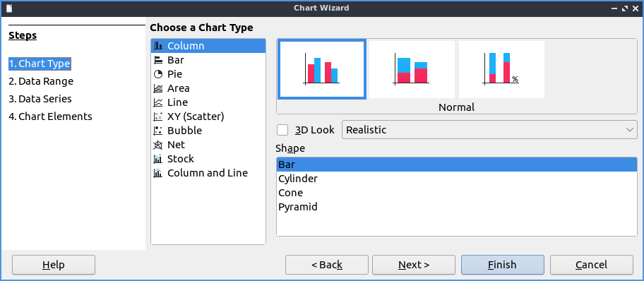The image size is (644, 281).
Task: Open the Data Series step
Action: click(x=40, y=99)
